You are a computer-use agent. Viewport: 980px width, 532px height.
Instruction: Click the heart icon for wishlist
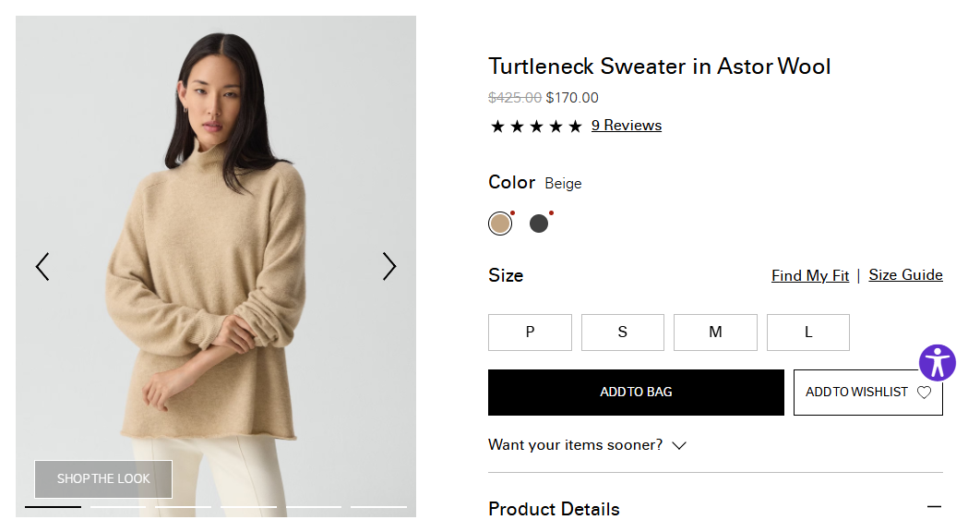[924, 393]
